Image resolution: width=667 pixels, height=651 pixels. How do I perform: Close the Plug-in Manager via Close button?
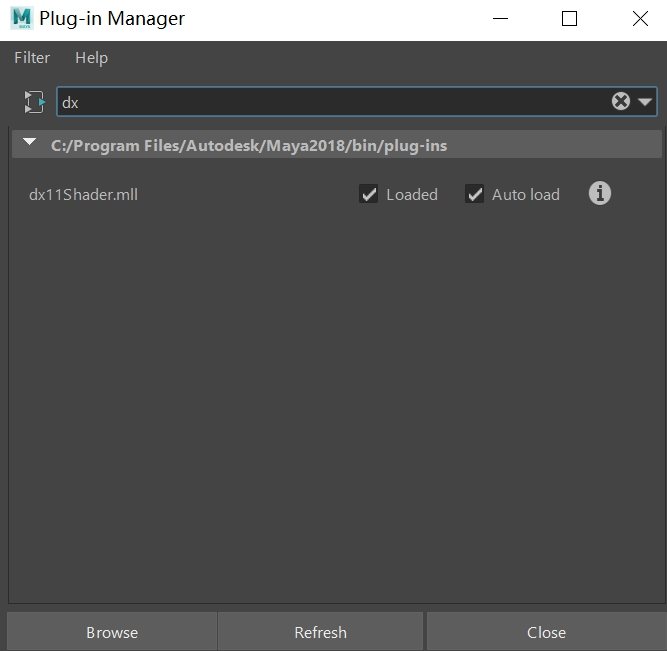click(x=547, y=632)
